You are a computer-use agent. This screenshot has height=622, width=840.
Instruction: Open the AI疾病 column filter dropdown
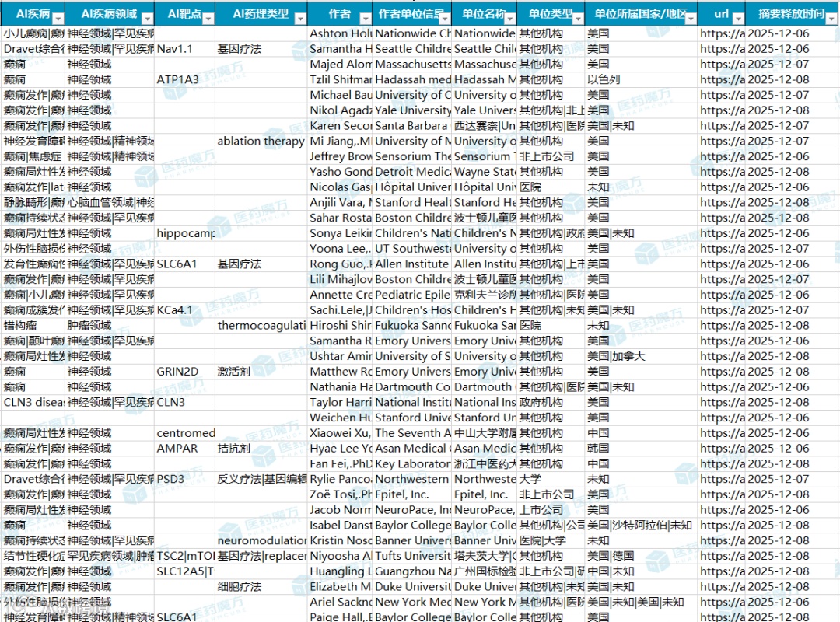(58, 19)
